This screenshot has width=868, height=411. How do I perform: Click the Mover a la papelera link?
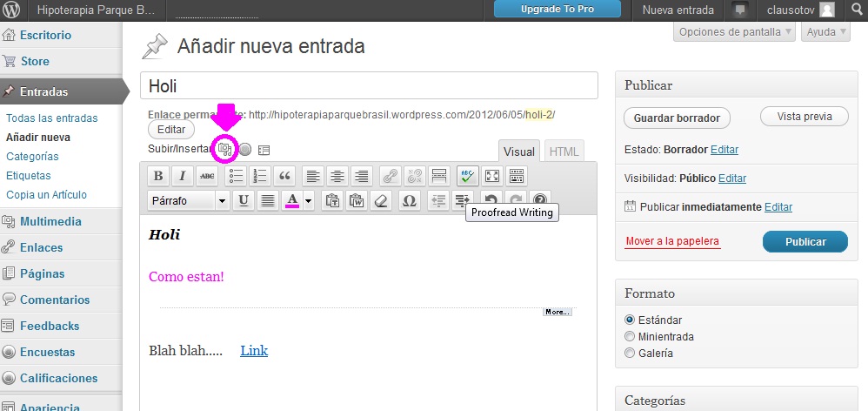[672, 241]
